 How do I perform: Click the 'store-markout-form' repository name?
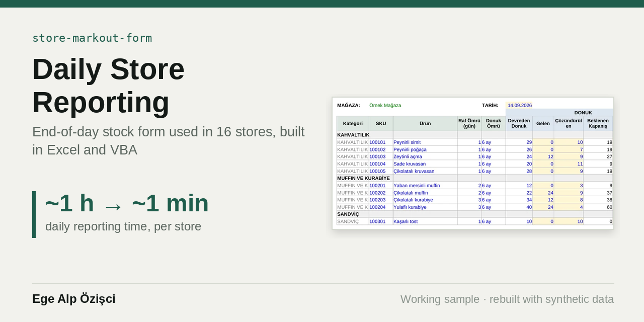click(92, 38)
